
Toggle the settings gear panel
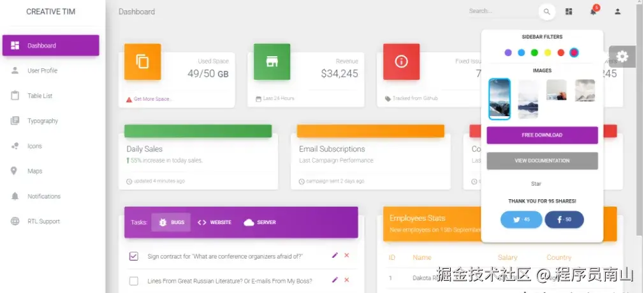coord(622,56)
